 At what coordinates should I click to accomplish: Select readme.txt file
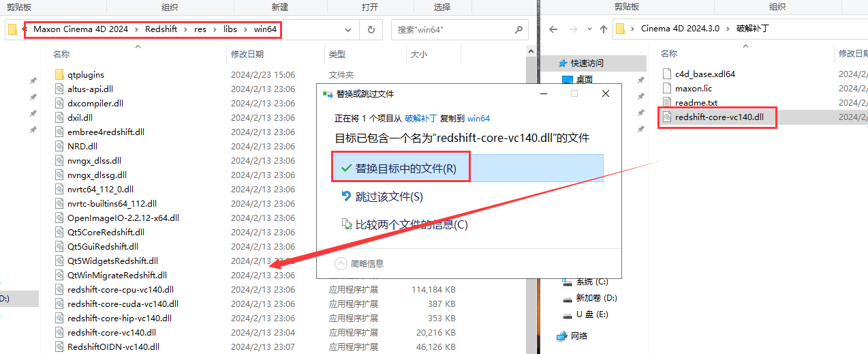(x=696, y=102)
